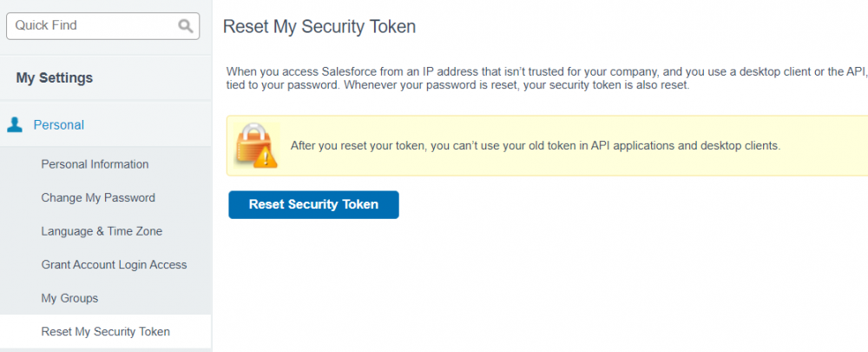Image resolution: width=868 pixels, height=352 pixels.
Task: Click the Personal user silhouette icon
Action: pyautogui.click(x=15, y=125)
